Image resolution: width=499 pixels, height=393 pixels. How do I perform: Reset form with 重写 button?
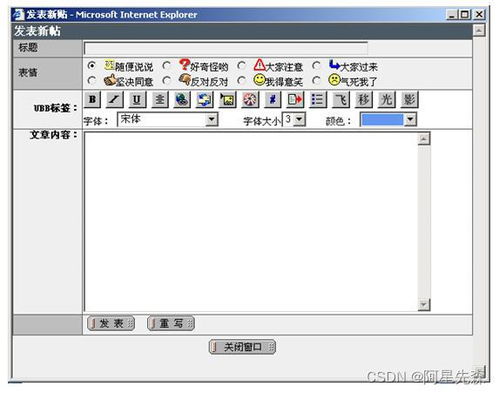171,323
